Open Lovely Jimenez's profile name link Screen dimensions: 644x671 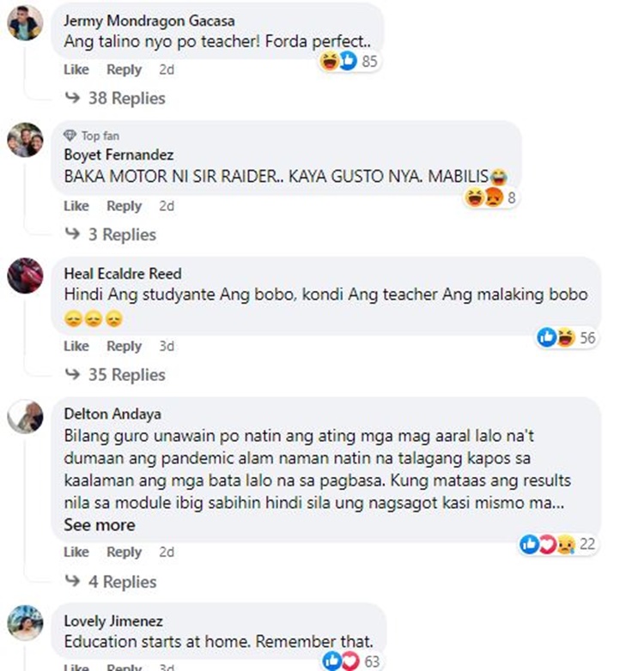pos(113,621)
